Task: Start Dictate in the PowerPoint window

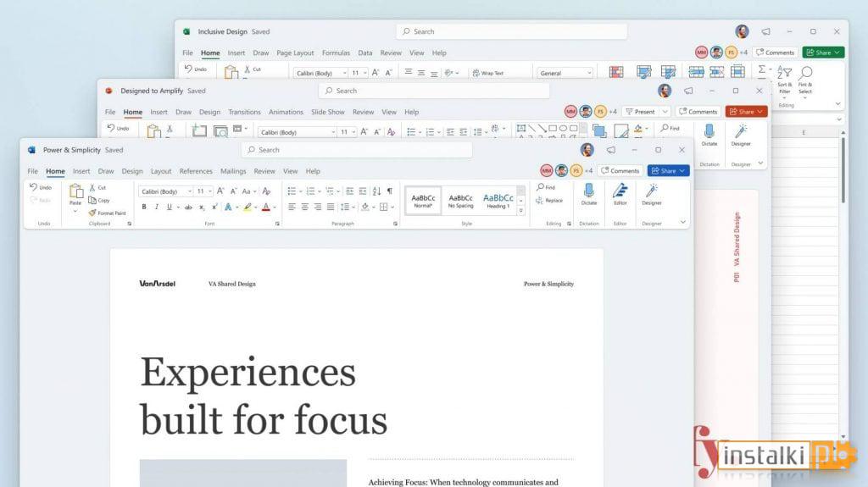Action: (709, 136)
